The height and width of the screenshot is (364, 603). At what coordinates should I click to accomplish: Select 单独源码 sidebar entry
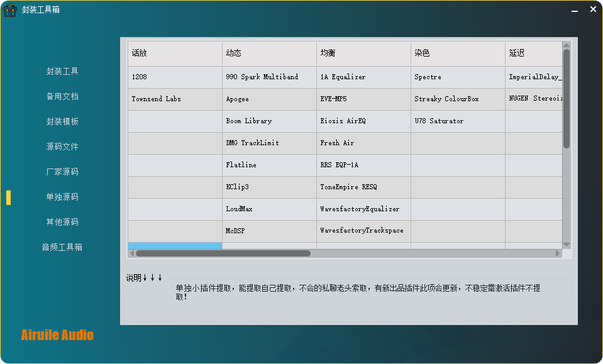point(62,197)
